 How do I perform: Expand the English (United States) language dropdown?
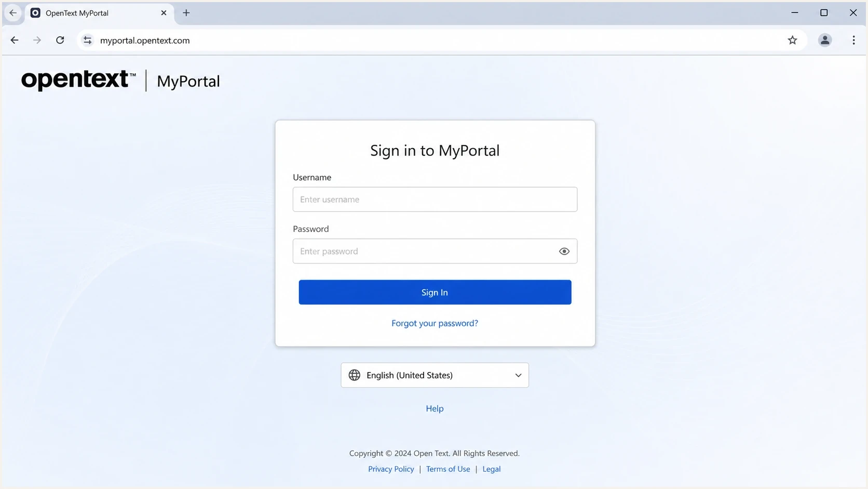435,375
